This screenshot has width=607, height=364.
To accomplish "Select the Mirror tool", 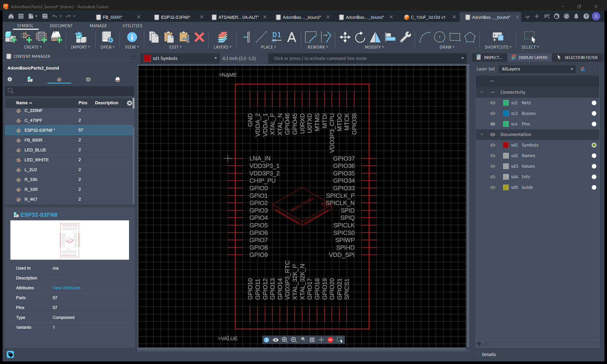I will (x=375, y=37).
